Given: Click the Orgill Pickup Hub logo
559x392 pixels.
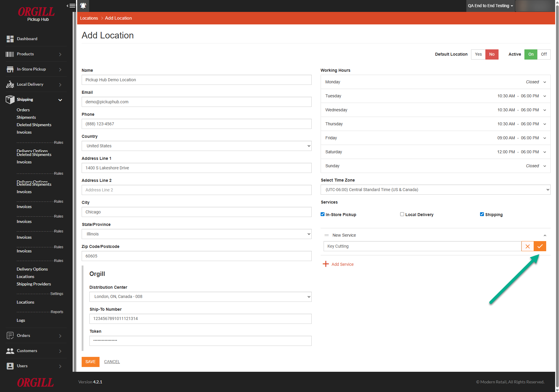Looking at the screenshot, I should pos(36,14).
